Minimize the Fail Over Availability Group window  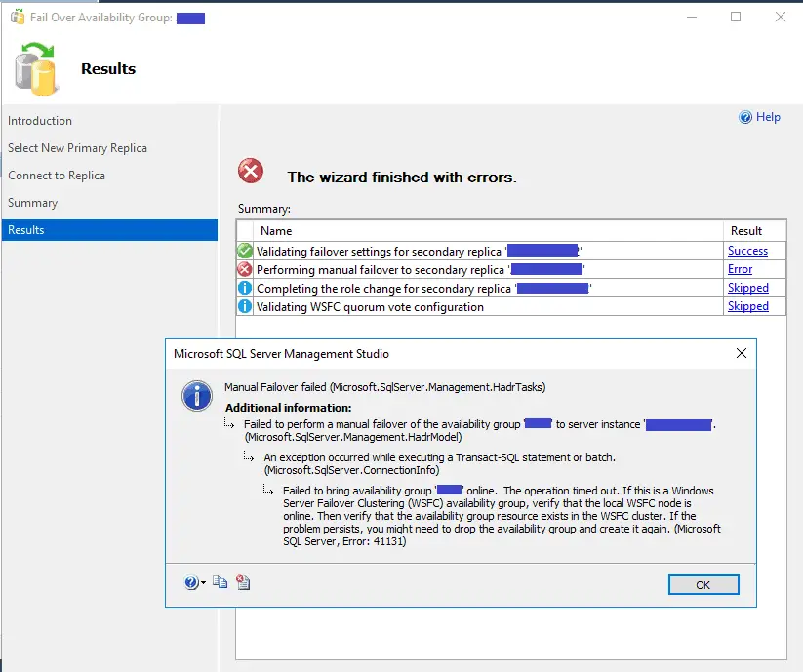692,17
